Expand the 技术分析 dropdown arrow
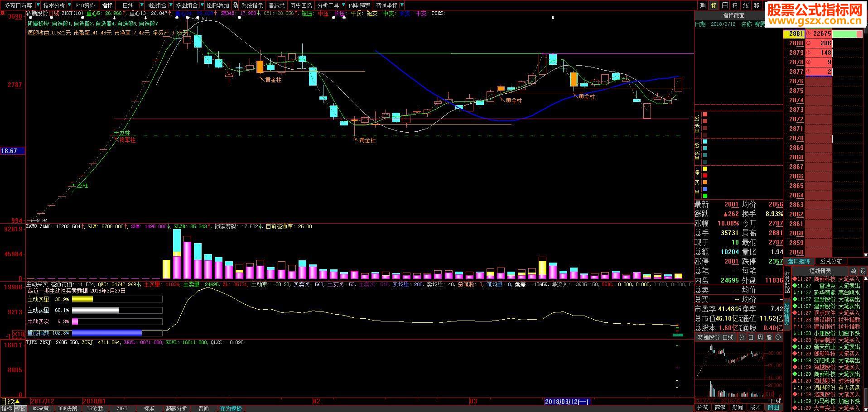Image resolution: width=868 pixels, height=412 pixels. point(69,5)
